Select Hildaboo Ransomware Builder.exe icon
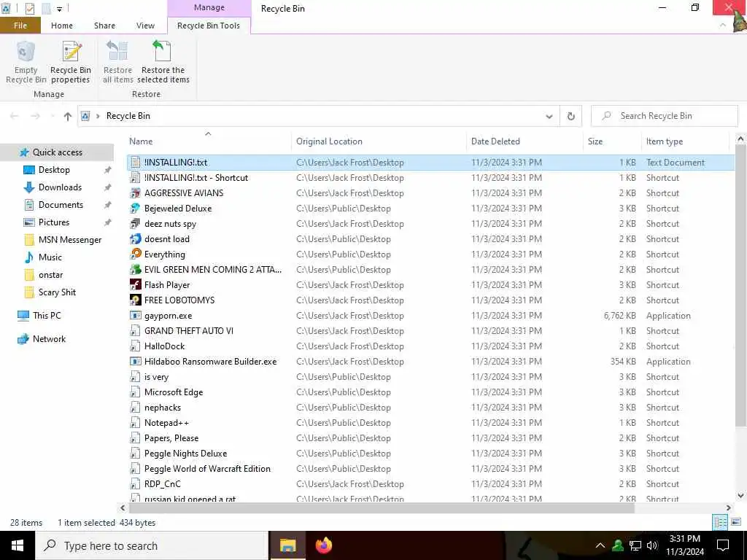Viewport: 747px width, 560px height. click(x=135, y=362)
